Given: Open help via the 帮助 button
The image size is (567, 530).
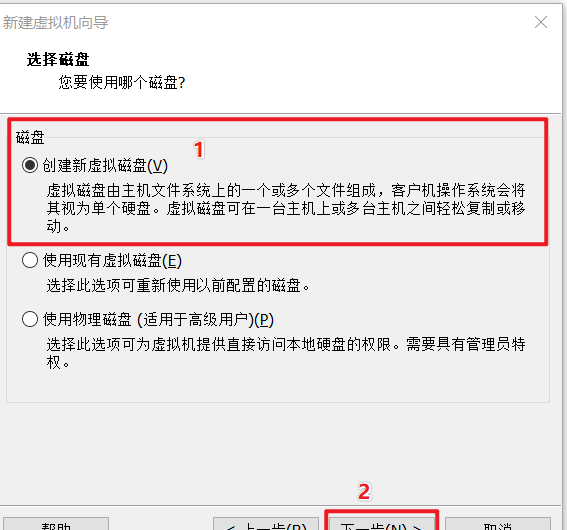Looking at the screenshot, I should (56, 524).
